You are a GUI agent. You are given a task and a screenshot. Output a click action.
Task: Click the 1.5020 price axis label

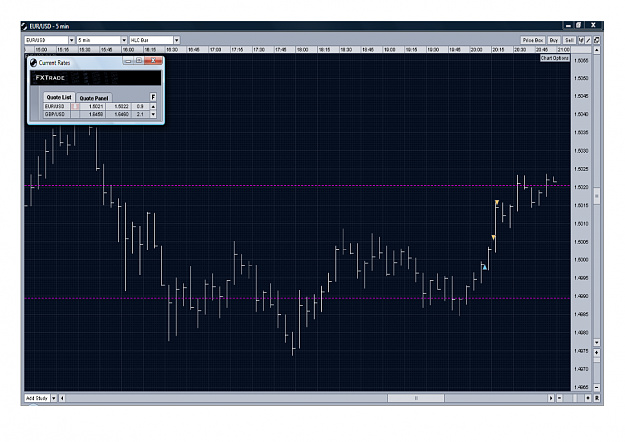coord(581,187)
